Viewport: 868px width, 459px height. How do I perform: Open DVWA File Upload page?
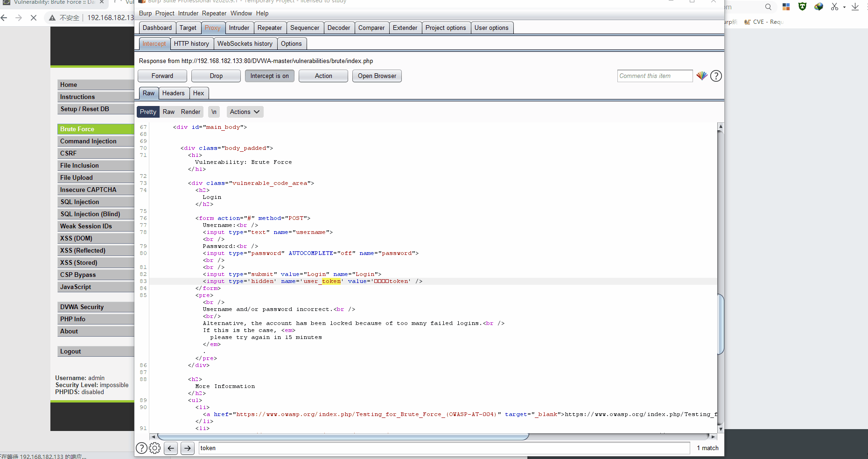pos(96,178)
